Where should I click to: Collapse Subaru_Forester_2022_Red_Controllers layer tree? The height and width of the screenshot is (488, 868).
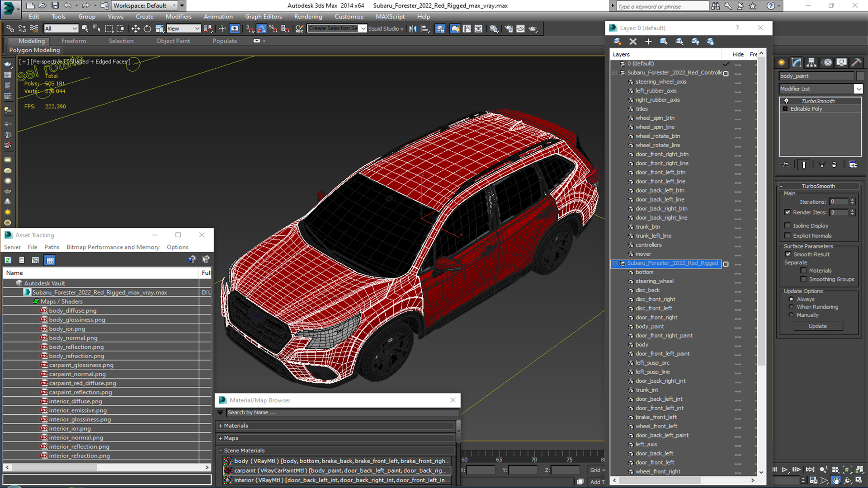click(x=614, y=73)
